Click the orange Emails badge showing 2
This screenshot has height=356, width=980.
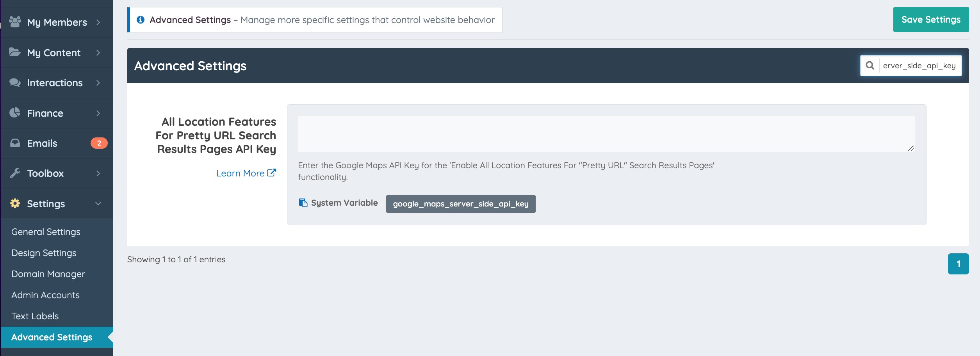point(99,143)
